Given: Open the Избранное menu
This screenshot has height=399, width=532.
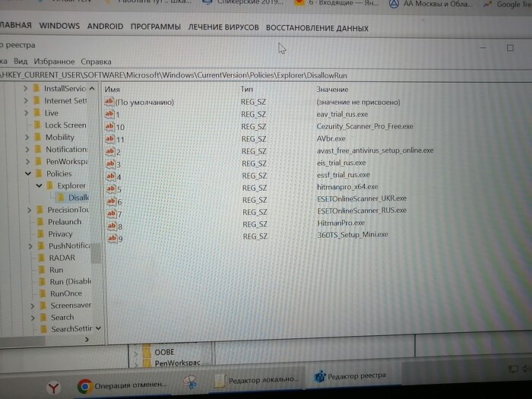Looking at the screenshot, I should (x=54, y=62).
